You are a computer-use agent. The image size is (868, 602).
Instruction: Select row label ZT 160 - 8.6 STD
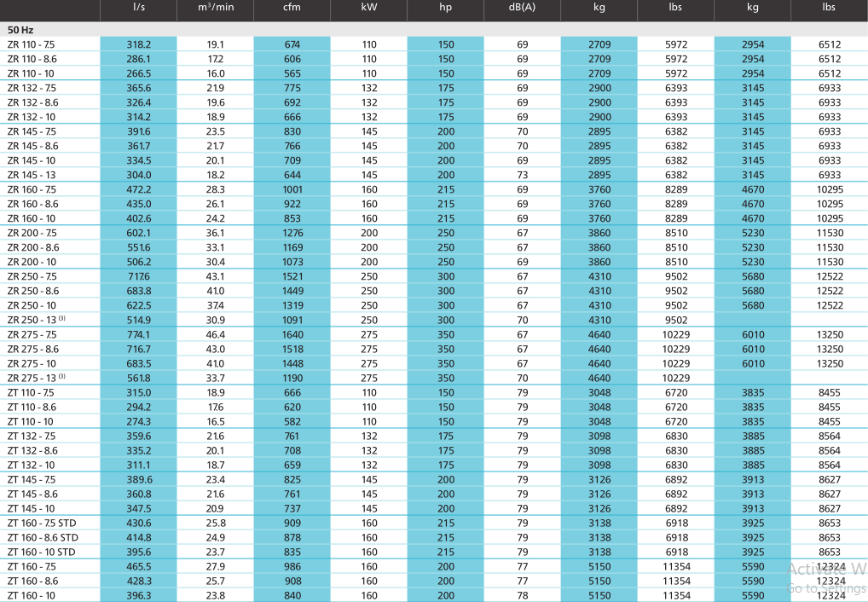(43, 537)
